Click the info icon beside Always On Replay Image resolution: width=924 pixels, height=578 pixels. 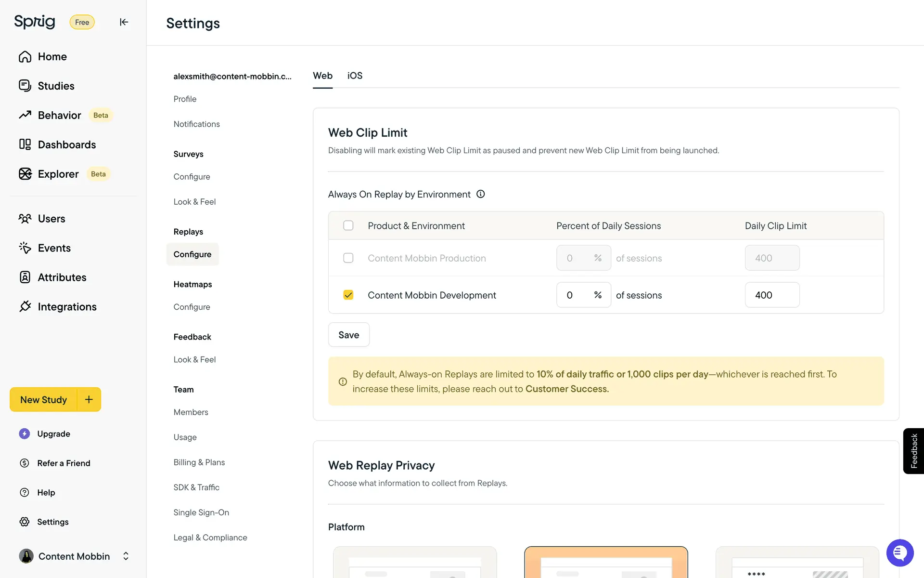[480, 194]
